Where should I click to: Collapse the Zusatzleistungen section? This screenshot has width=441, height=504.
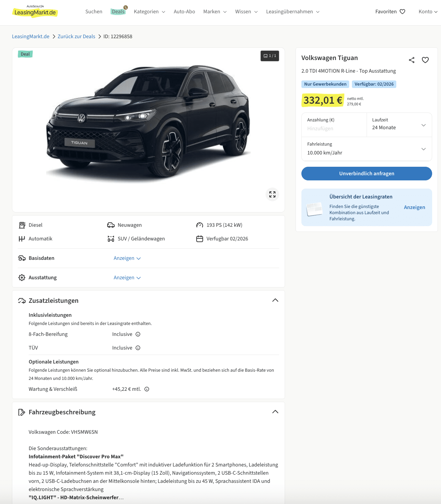275,300
